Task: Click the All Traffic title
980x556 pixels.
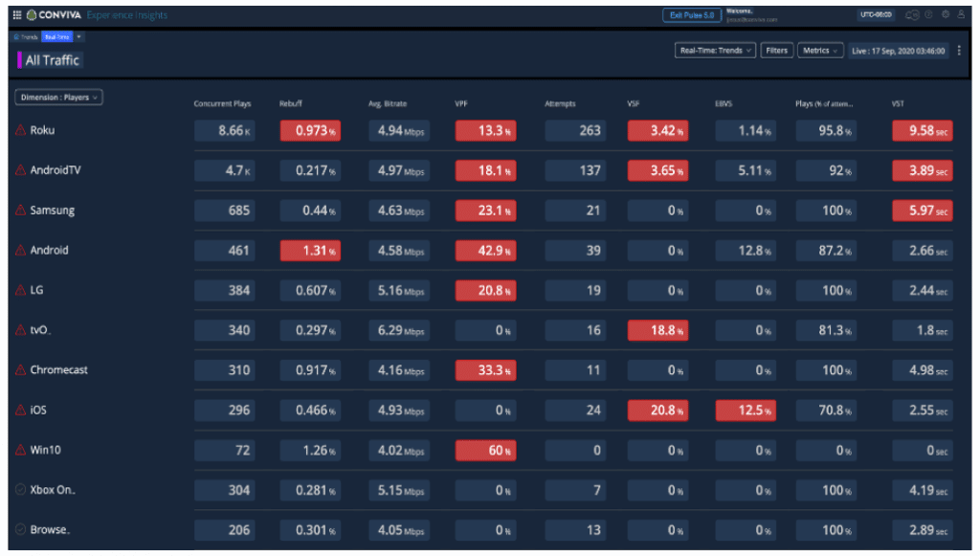Action: 53,60
